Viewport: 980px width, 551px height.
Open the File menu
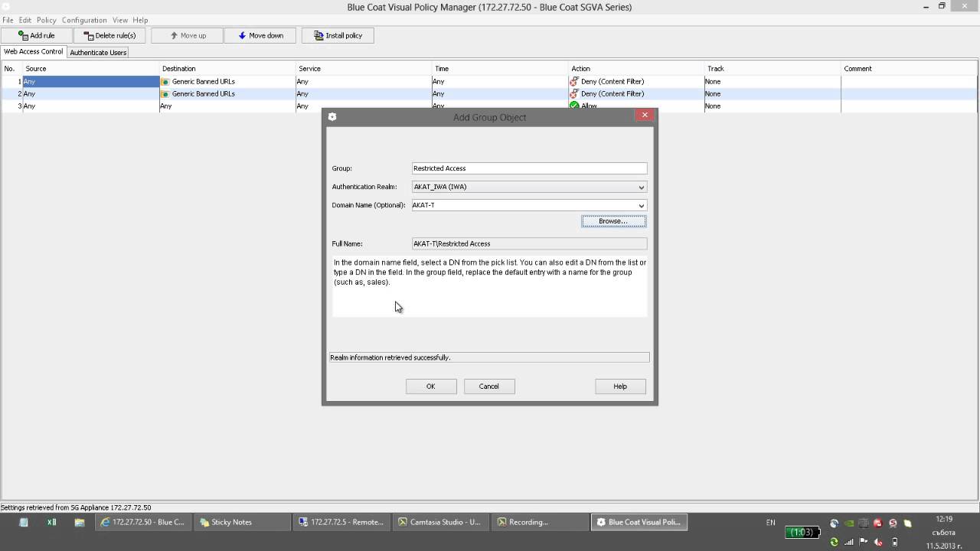point(8,20)
